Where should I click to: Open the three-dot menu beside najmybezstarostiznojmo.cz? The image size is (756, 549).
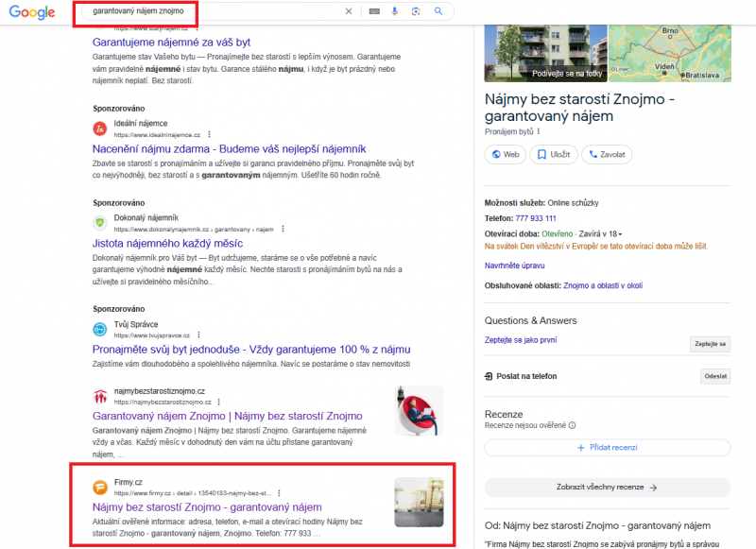219,402
